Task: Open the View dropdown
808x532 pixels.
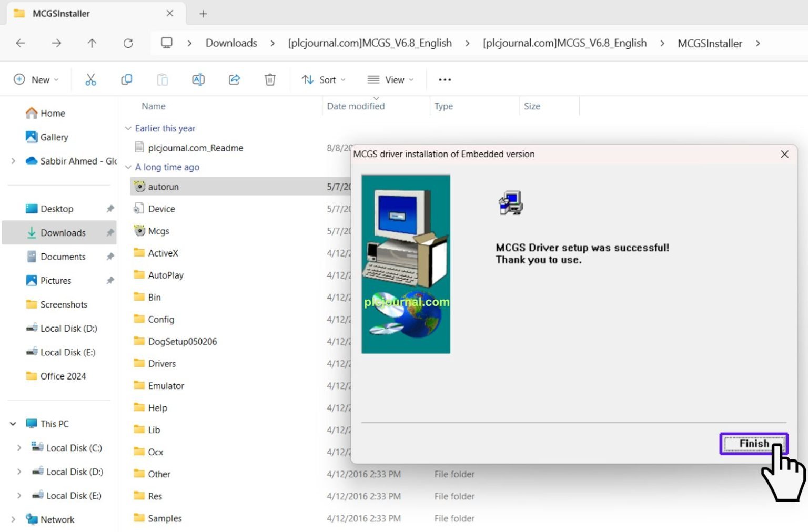Action: click(390, 79)
